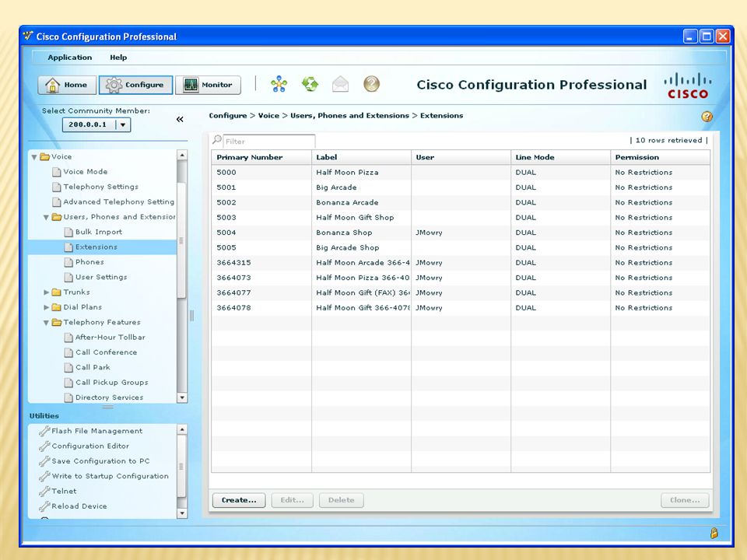Open the Voice Mode page
The height and width of the screenshot is (560, 747).
[86, 171]
